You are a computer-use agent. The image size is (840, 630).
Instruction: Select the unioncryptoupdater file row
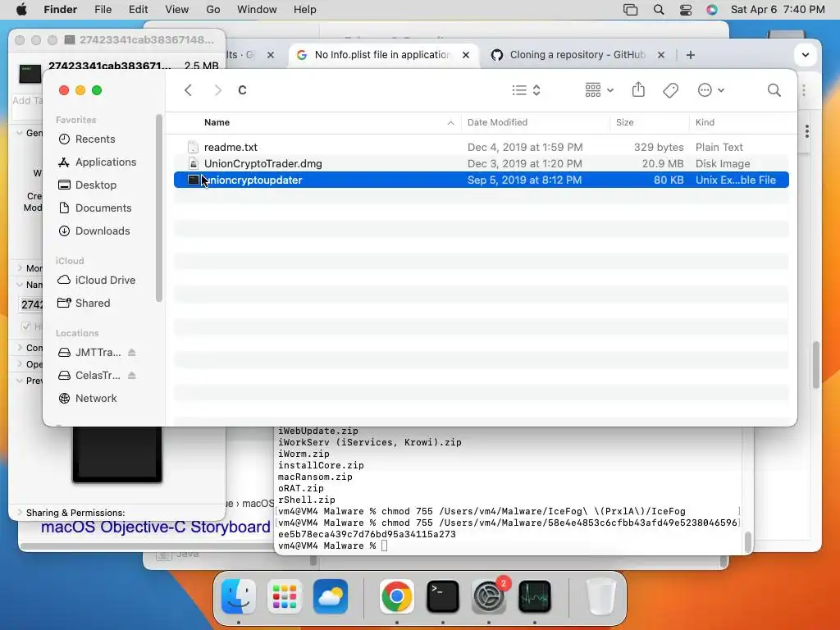pos(481,180)
